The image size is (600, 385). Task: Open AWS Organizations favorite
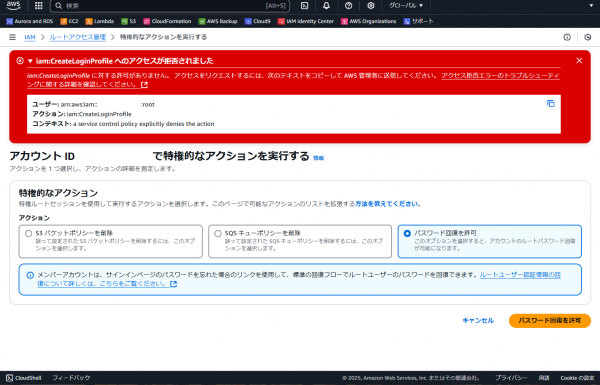(368, 21)
